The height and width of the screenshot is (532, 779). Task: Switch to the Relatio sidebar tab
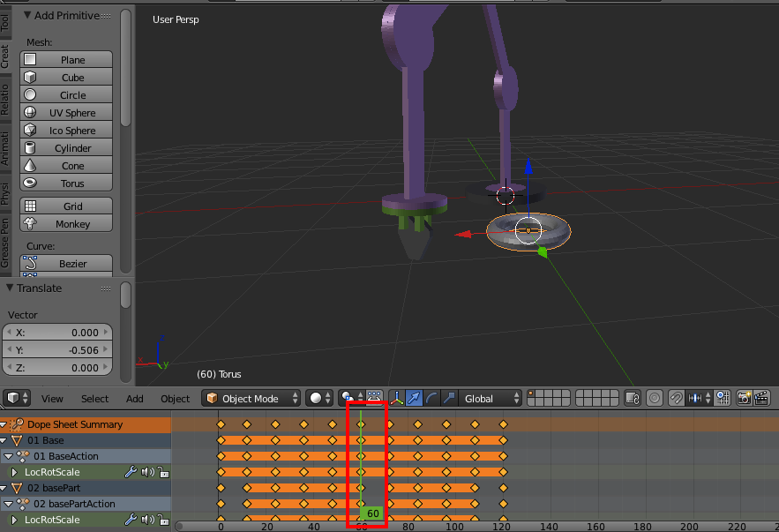pos(5,100)
